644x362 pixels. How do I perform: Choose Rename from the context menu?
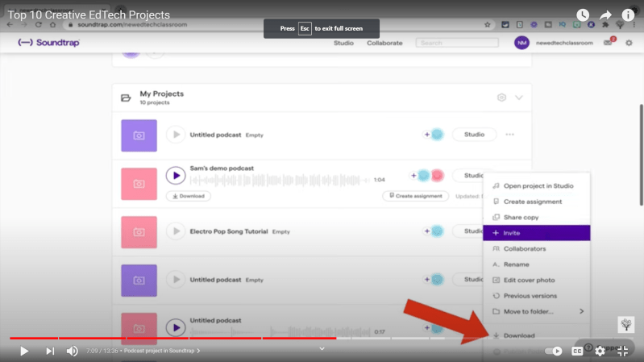[x=516, y=264]
